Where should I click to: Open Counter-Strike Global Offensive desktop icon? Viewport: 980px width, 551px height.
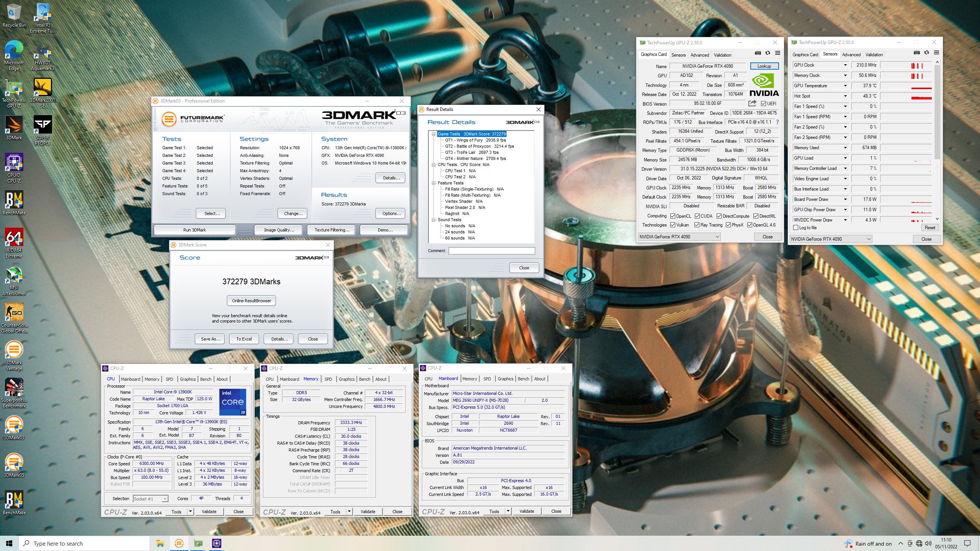coord(14,318)
